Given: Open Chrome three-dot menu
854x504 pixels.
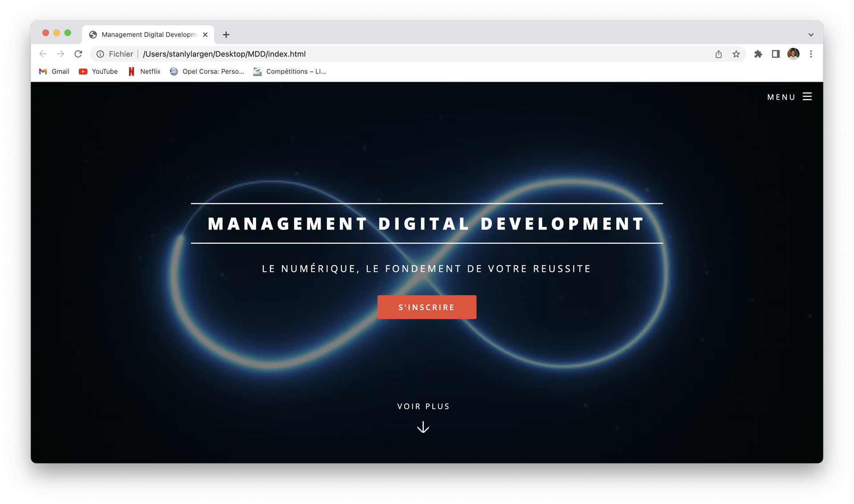Looking at the screenshot, I should click(x=811, y=54).
